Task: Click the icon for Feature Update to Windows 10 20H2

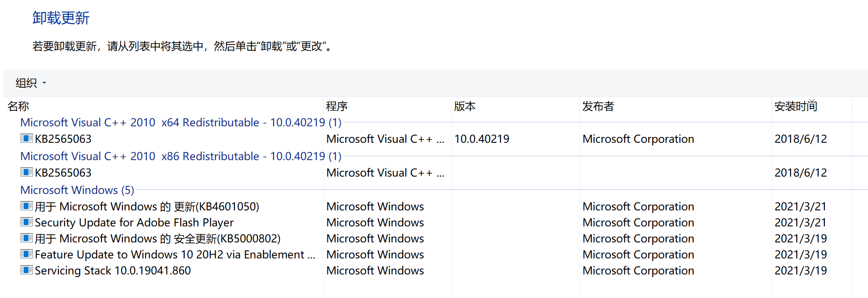Action: point(27,254)
